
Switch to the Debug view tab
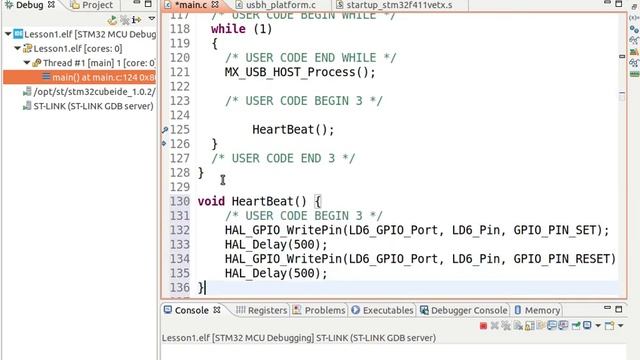(29, 5)
